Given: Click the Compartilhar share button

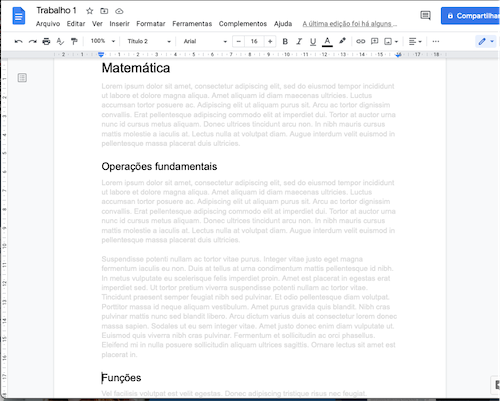Looking at the screenshot, I should (x=470, y=16).
